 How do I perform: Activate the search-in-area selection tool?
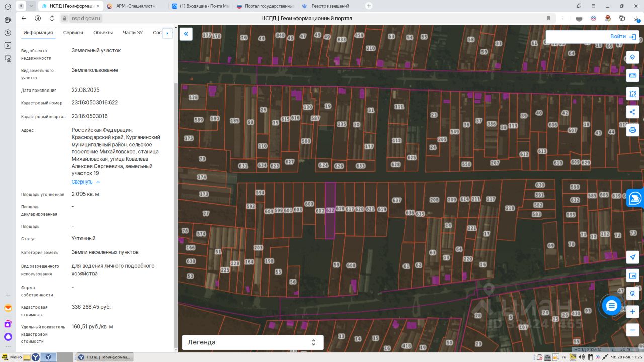click(x=632, y=94)
